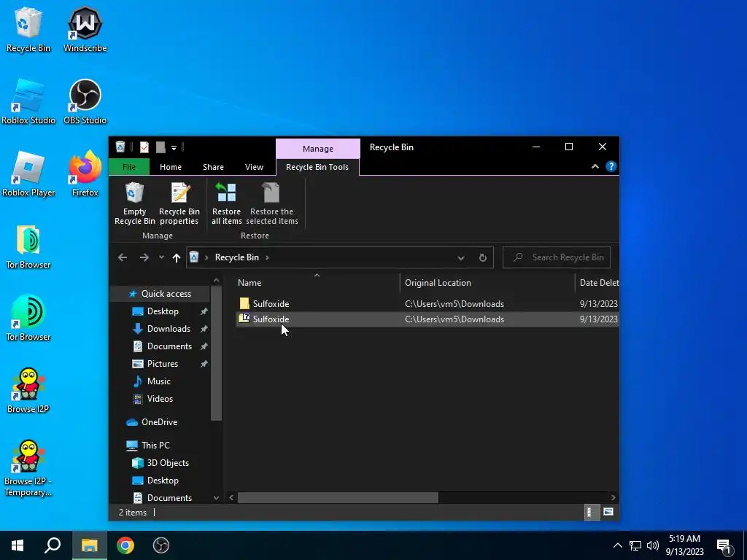Click Empty Recycle Bin in ribbon
Viewport: 747px width, 560px height.
coord(134,204)
